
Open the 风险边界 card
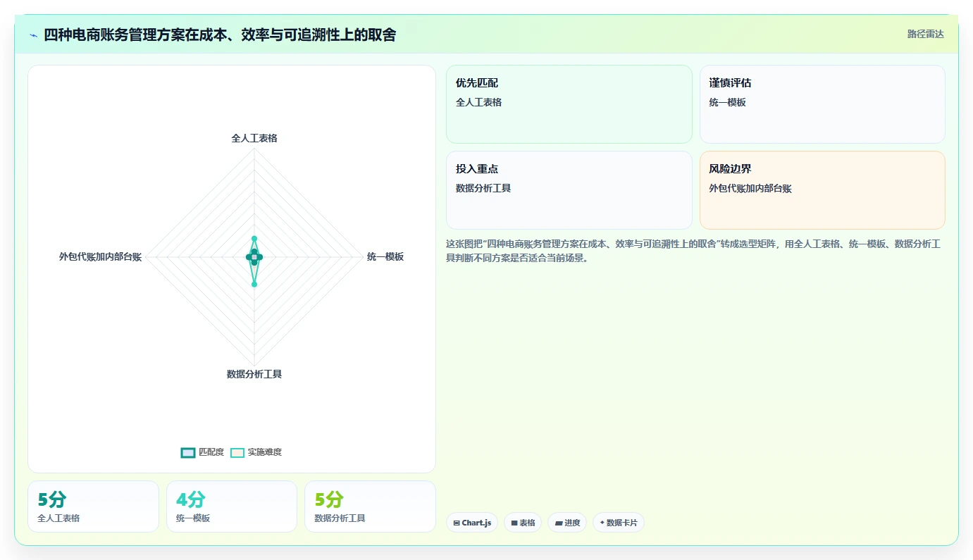point(822,190)
